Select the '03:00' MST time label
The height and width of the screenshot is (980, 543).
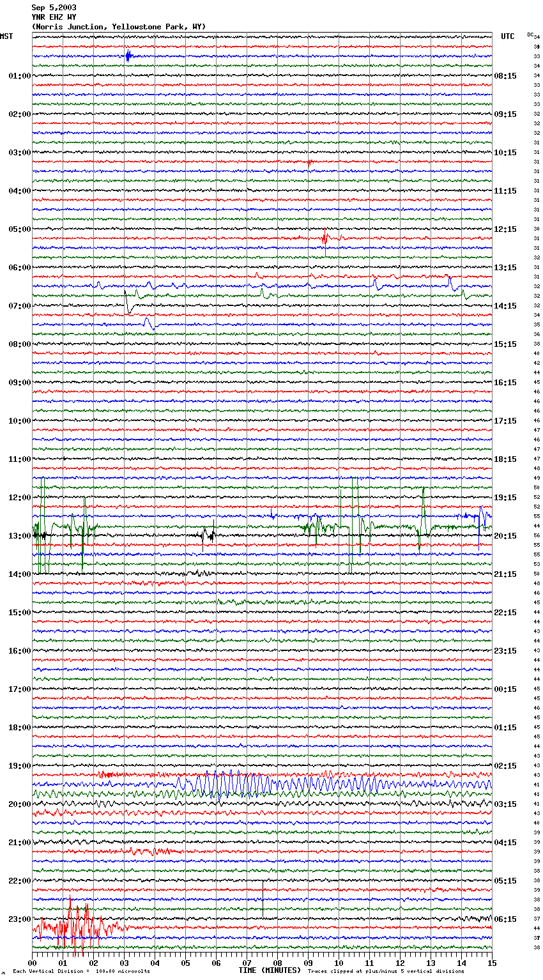[20, 153]
